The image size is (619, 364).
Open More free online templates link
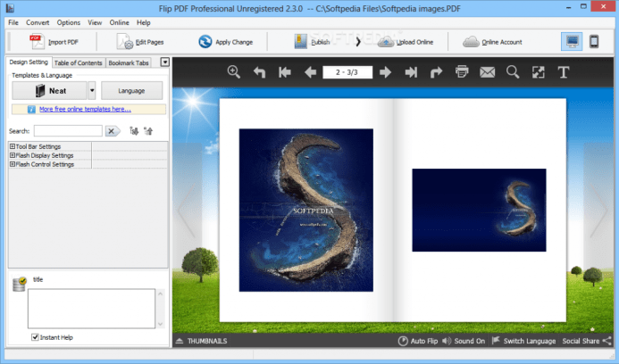[x=85, y=110]
